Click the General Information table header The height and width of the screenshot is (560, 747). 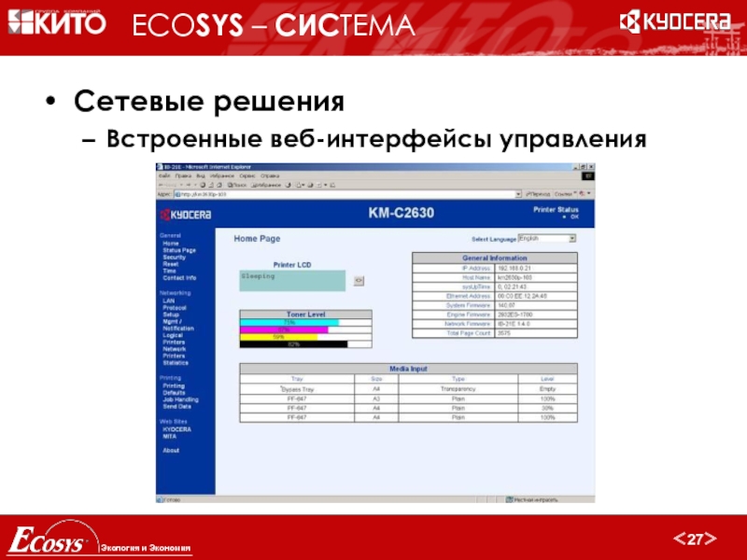(x=495, y=259)
